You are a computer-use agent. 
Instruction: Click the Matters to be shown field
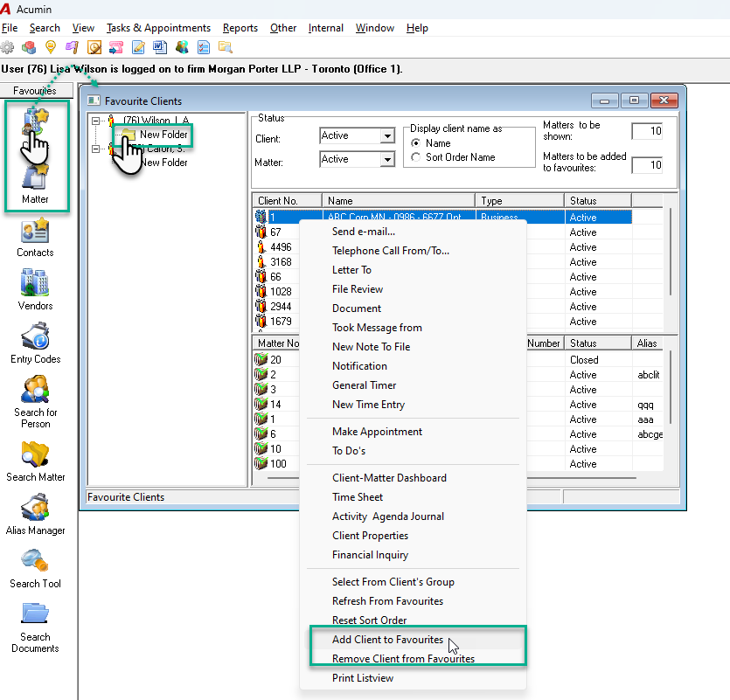[x=647, y=131]
